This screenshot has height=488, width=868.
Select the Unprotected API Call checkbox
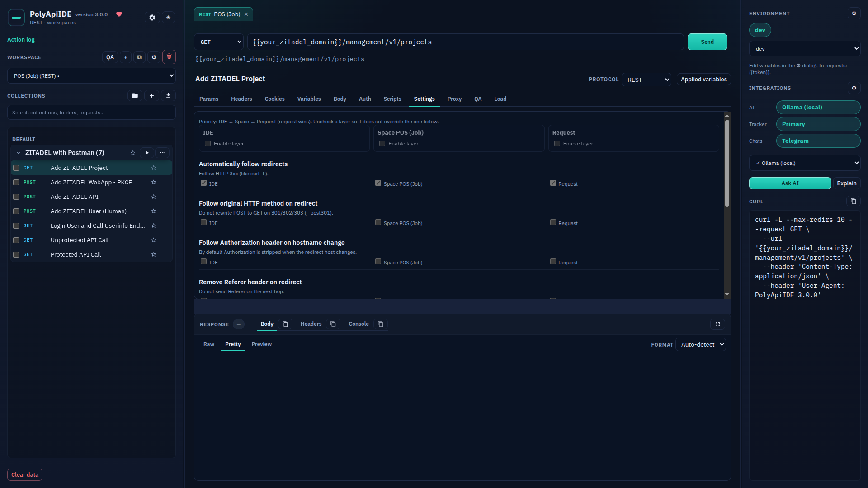click(x=16, y=240)
